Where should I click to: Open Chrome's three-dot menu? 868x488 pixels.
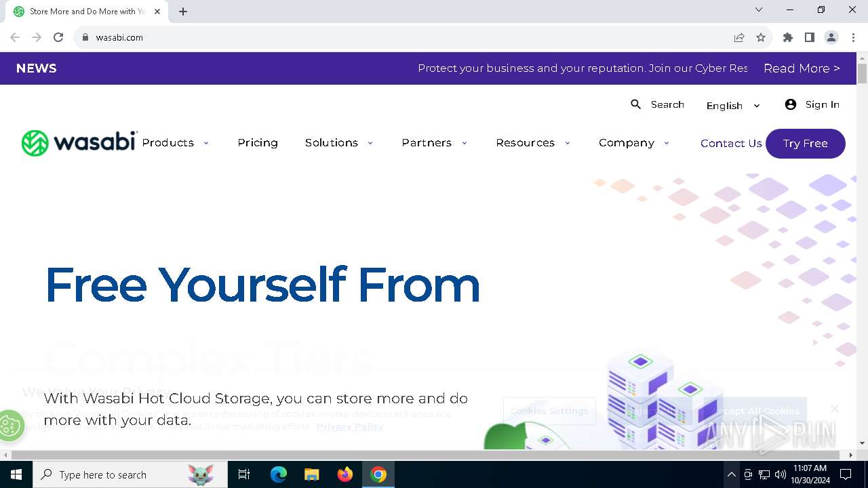tap(853, 37)
